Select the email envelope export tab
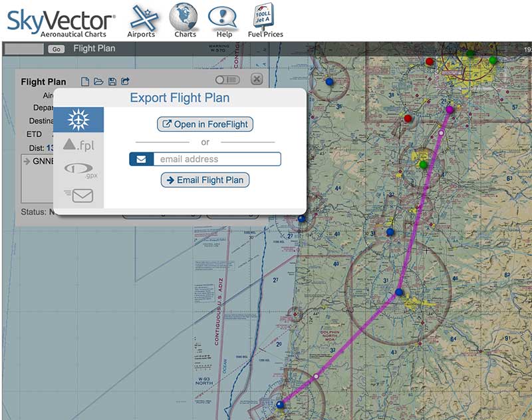 point(78,195)
